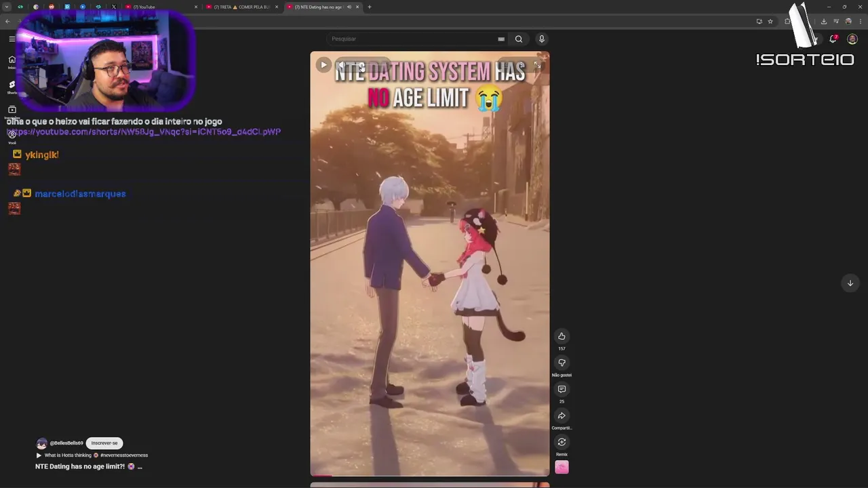Open the browser downloads icon
Viewport: 868px width, 488px height.
click(824, 21)
